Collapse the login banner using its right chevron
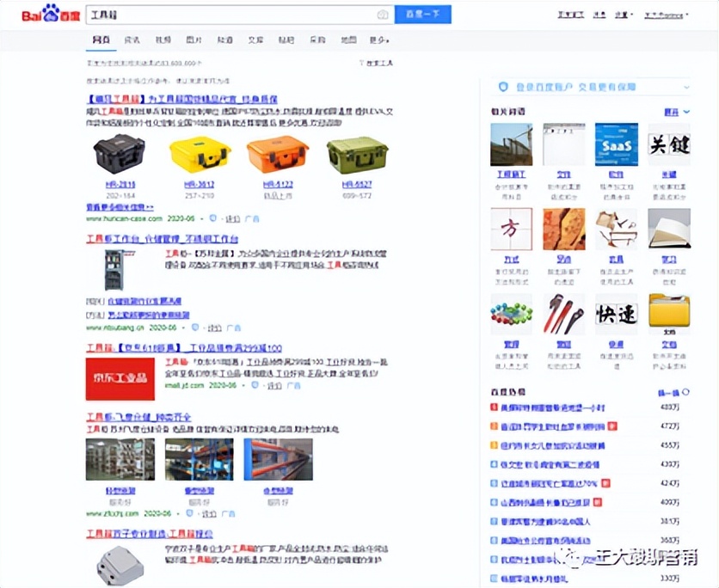The height and width of the screenshot is (588, 719). coord(684,88)
